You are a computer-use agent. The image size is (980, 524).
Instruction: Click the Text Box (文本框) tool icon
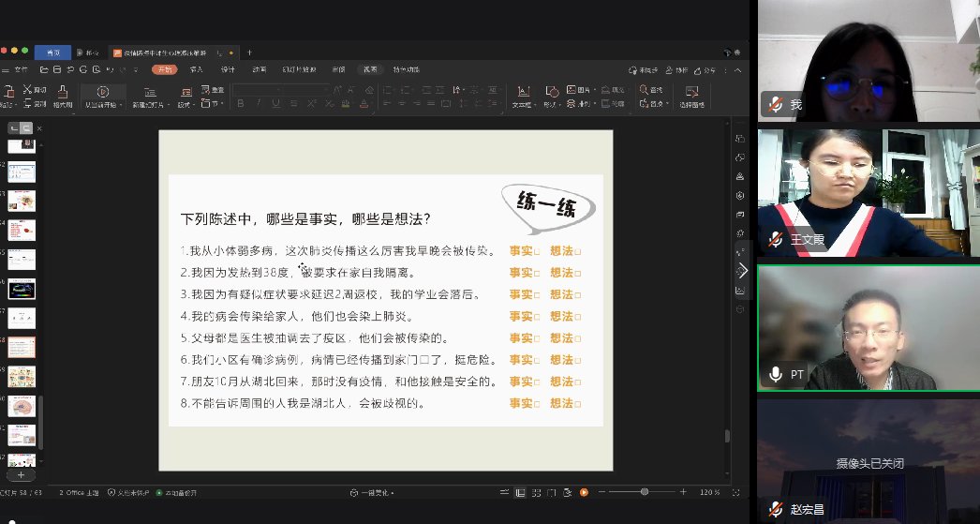pyautogui.click(x=525, y=92)
